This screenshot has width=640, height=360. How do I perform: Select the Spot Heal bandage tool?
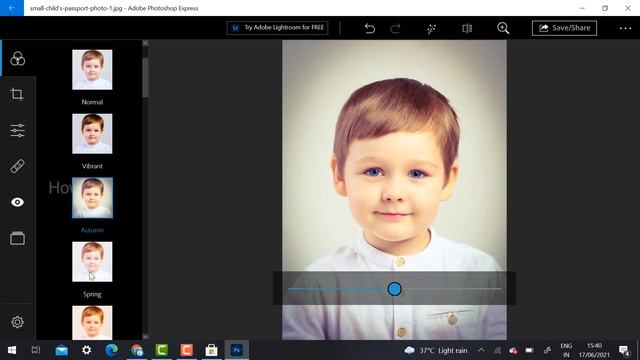click(x=17, y=166)
